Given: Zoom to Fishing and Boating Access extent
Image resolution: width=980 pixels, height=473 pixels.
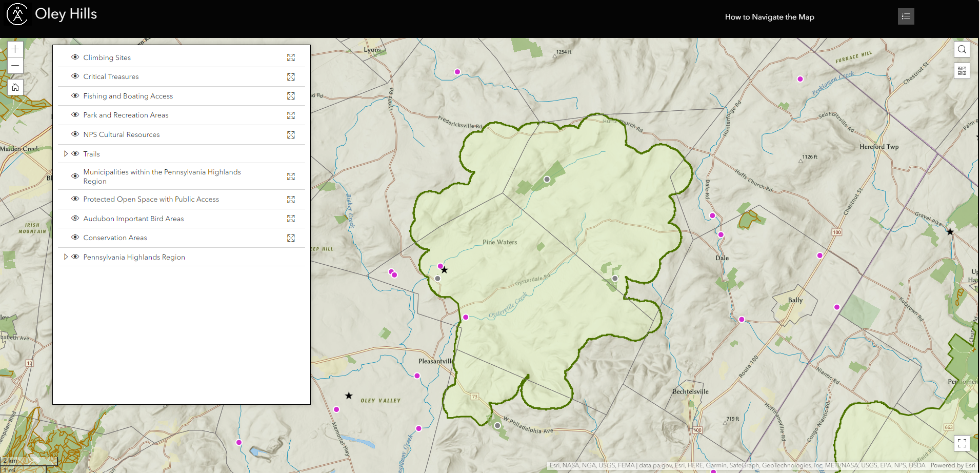Looking at the screenshot, I should (x=291, y=96).
